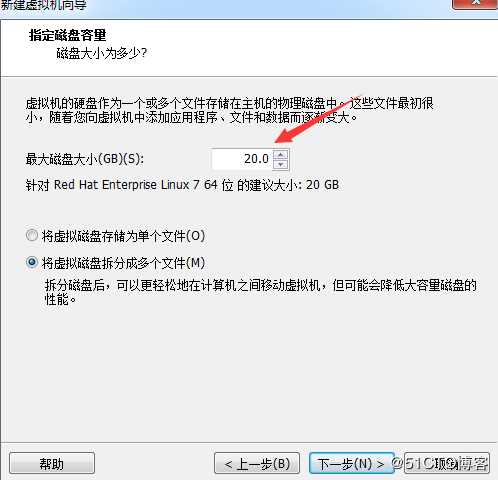Viewport: 498px width, 480px height.
Task: Click the red arrow annotation head
Action: coord(283,137)
